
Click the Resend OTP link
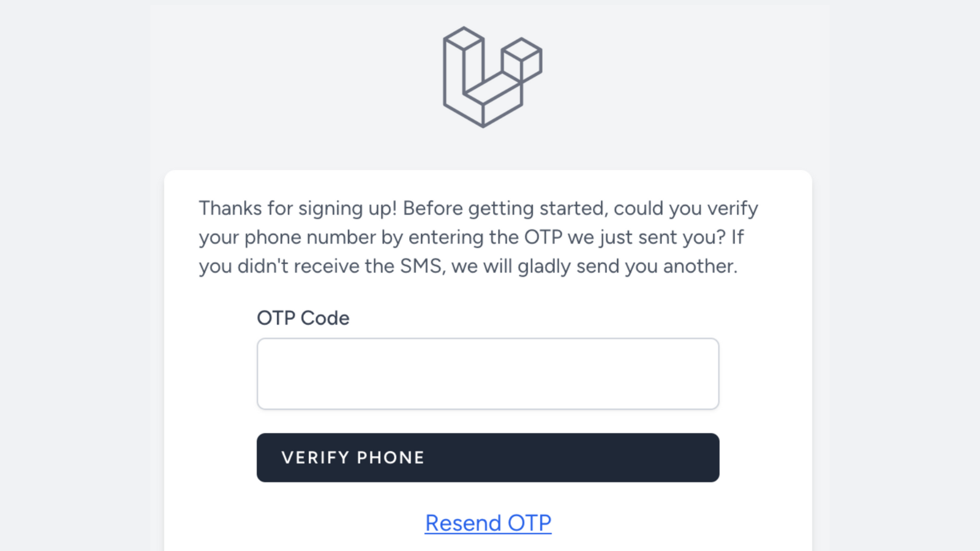point(488,523)
